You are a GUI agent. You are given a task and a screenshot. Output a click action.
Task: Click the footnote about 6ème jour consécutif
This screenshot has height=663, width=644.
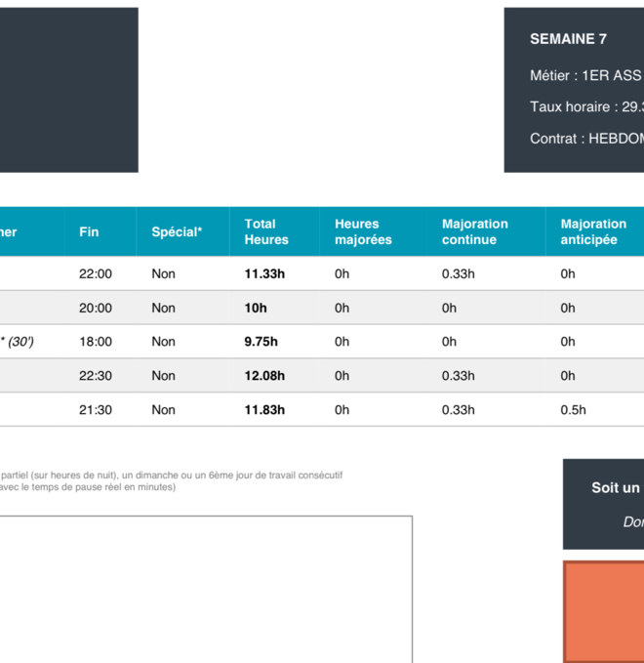click(x=171, y=476)
